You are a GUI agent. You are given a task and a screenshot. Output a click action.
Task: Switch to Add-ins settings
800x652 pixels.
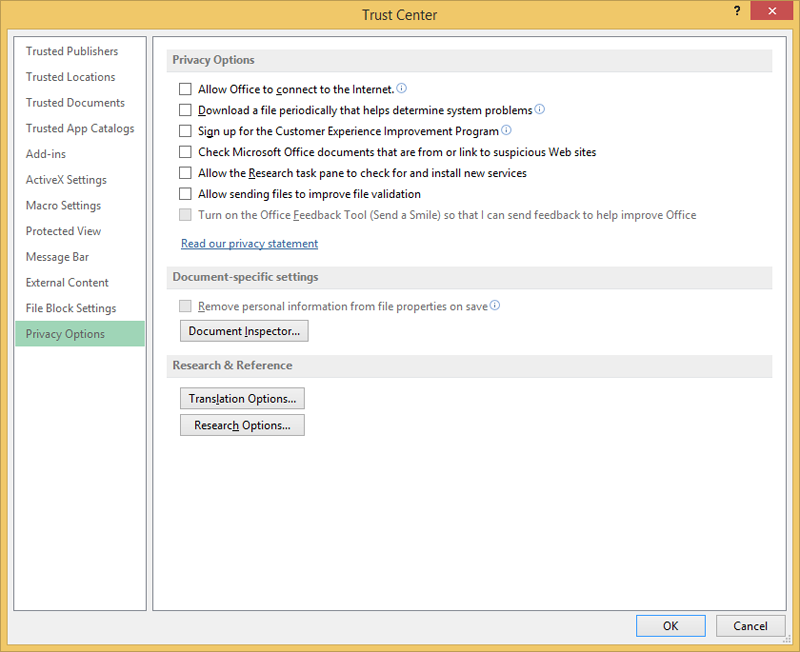click(80, 154)
